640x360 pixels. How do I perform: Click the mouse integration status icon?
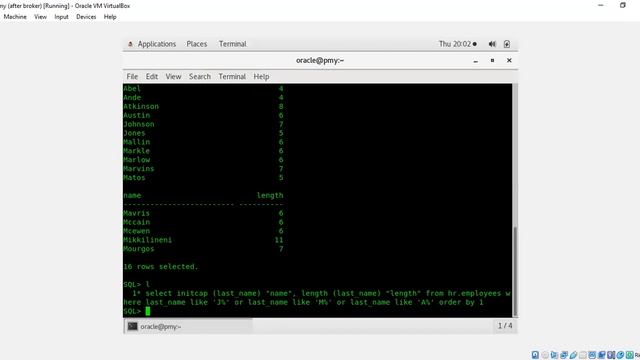click(620, 355)
